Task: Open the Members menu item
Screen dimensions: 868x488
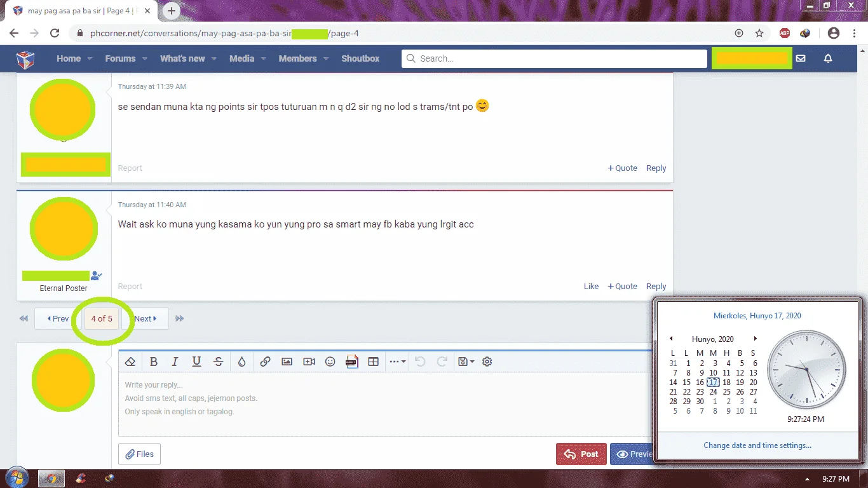Action: tap(297, 58)
